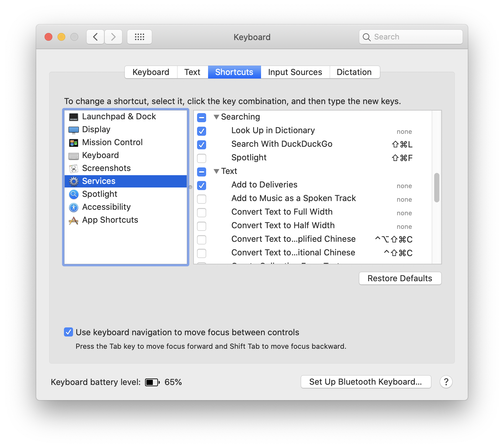504x448 pixels.
Task: Toggle keyboard navigation focus checkbox
Action: point(68,332)
